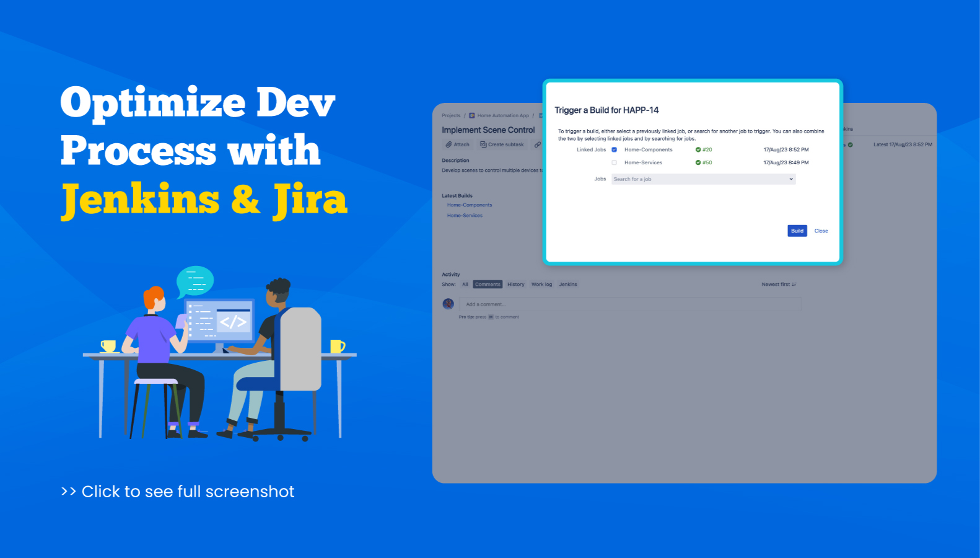This screenshot has width=980, height=558.
Task: Click the 'Implement Scene Control' issue title
Action: 488,130
